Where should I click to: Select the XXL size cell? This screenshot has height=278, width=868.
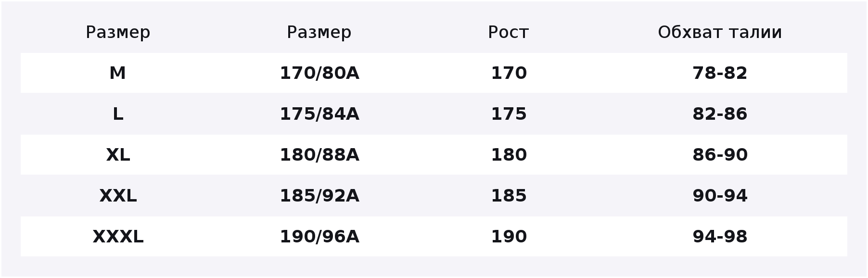click(118, 196)
